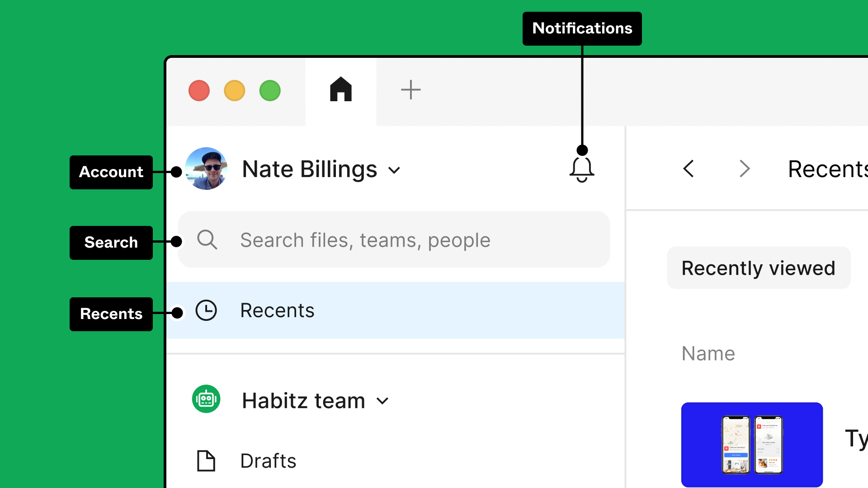Expand the Nate Billings account dropdown
This screenshot has height=488, width=868.
point(393,170)
